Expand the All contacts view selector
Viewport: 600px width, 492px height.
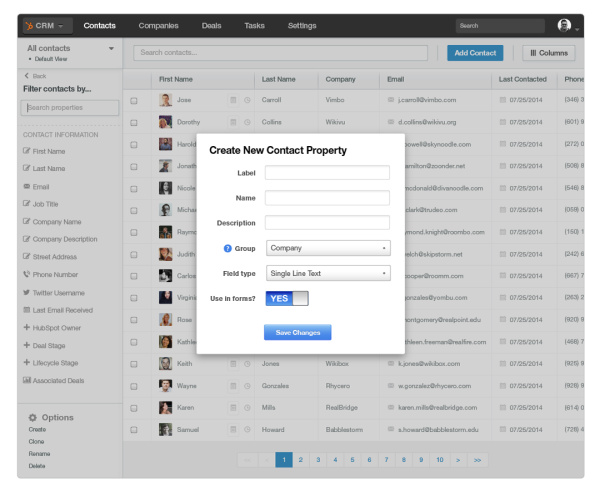click(x=111, y=48)
